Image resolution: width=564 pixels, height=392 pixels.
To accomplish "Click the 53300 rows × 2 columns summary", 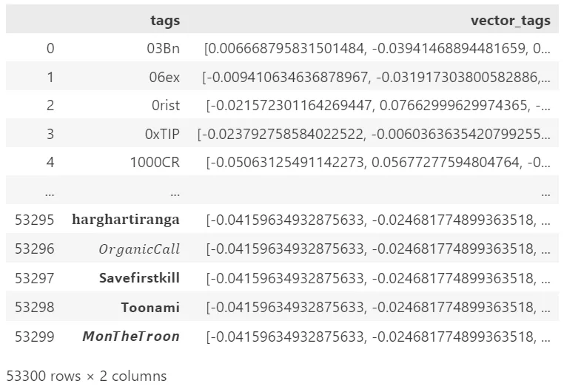I will (87, 376).
